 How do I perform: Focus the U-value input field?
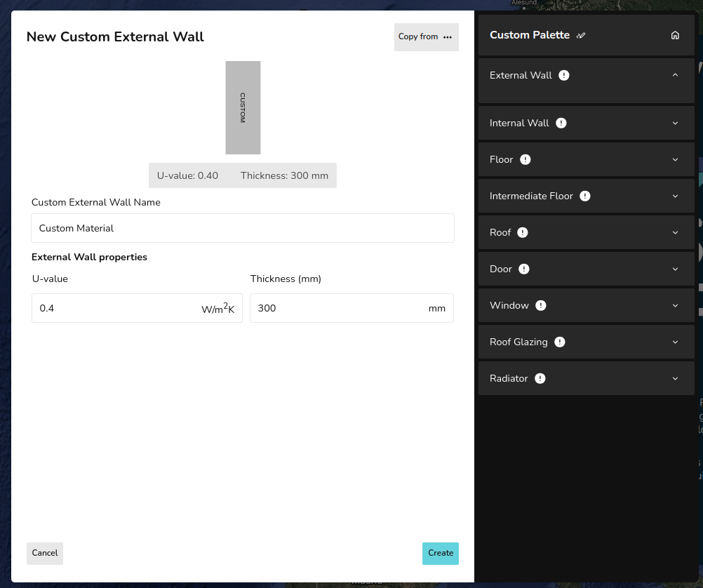click(x=116, y=308)
